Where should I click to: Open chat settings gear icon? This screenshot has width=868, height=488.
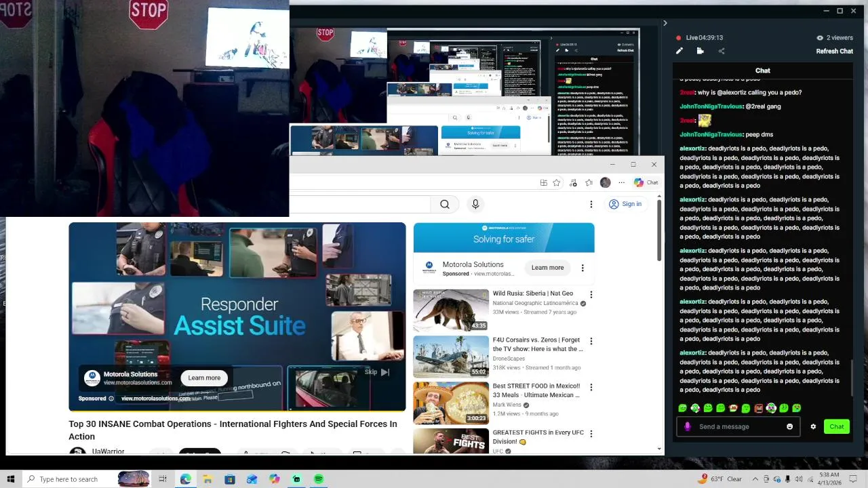pyautogui.click(x=813, y=426)
